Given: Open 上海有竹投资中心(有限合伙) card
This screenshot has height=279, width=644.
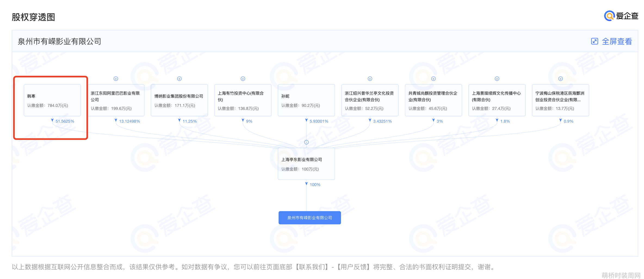Looking at the screenshot, I should tap(243, 100).
